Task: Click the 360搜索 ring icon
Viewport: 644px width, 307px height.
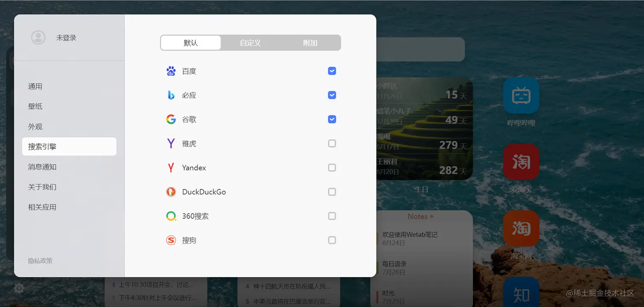Action: (171, 216)
